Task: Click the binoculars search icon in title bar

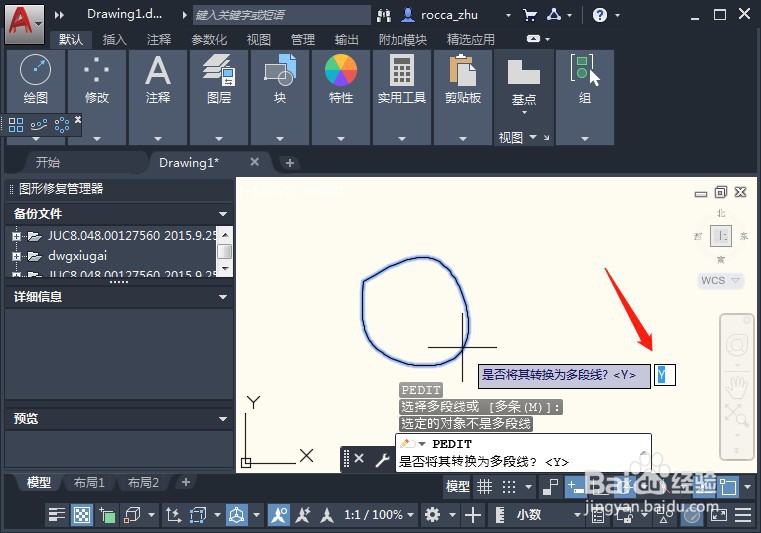Action: point(383,15)
